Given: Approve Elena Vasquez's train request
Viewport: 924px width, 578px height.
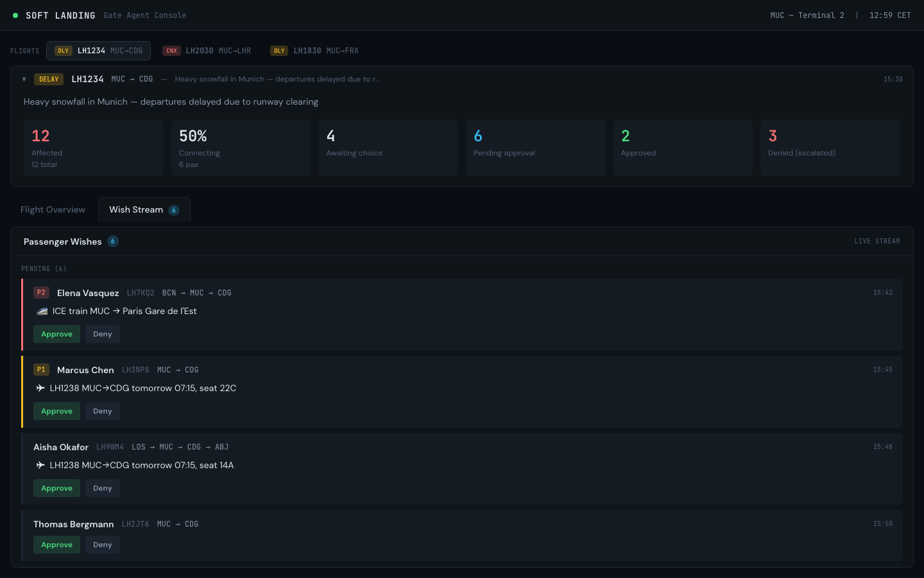Looking at the screenshot, I should 56,334.
